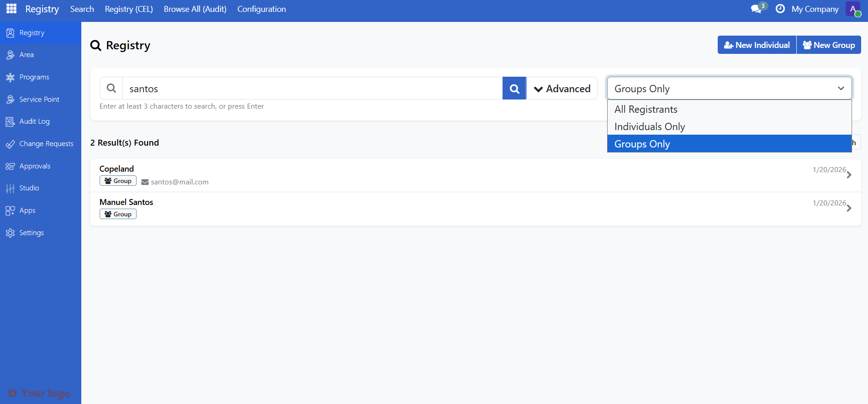Screen dimensions: 868x404
Task: Go to Programs in the sidebar
Action: (41, 77)
